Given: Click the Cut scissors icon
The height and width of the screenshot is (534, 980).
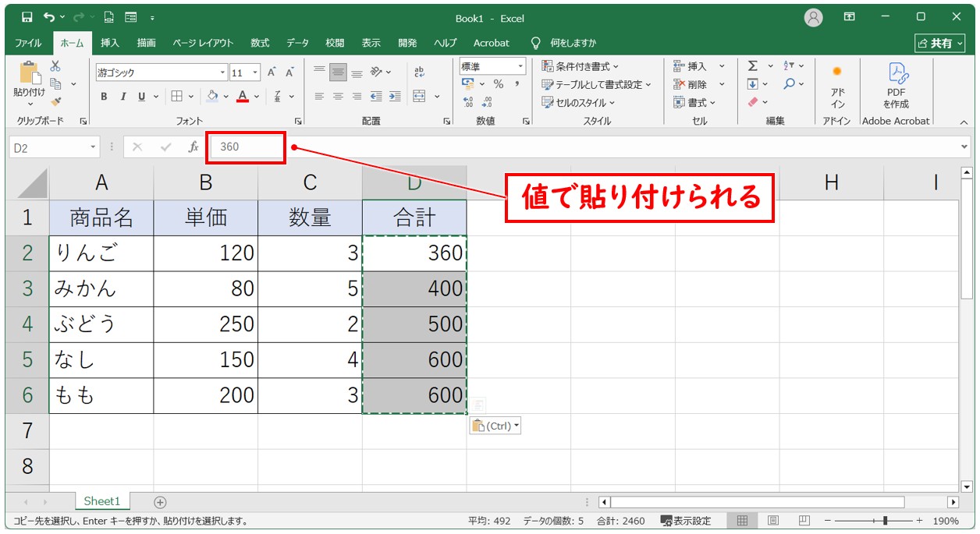Looking at the screenshot, I should point(55,66).
